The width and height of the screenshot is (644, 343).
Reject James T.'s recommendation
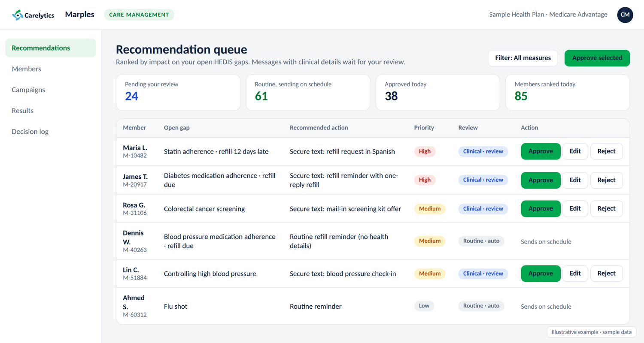point(606,180)
